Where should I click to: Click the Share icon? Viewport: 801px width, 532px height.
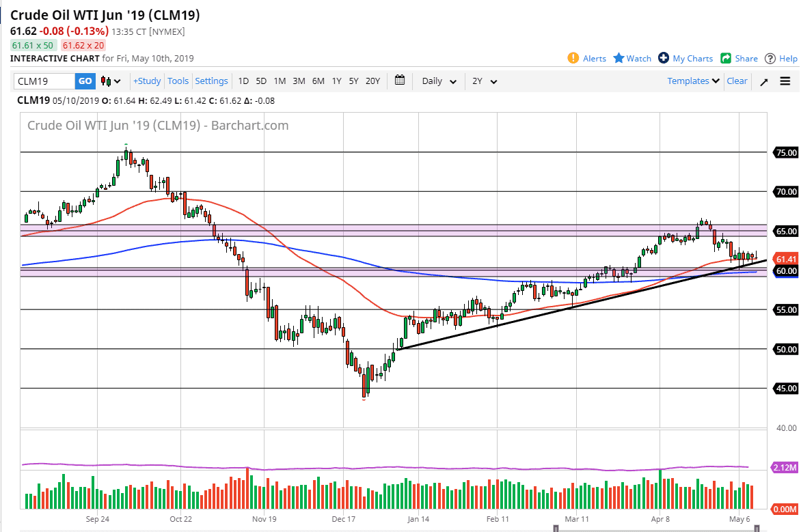pos(724,59)
